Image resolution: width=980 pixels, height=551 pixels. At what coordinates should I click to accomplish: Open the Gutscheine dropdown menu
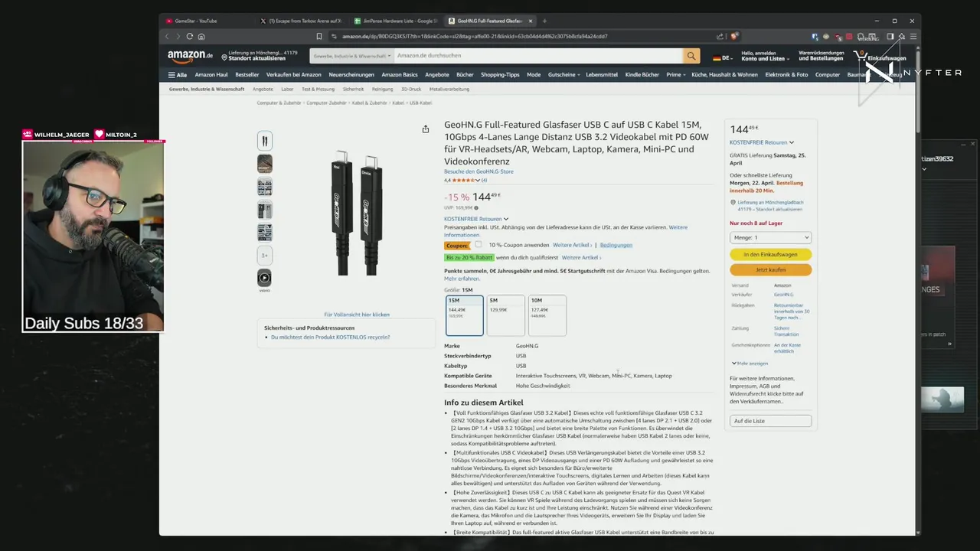click(563, 75)
